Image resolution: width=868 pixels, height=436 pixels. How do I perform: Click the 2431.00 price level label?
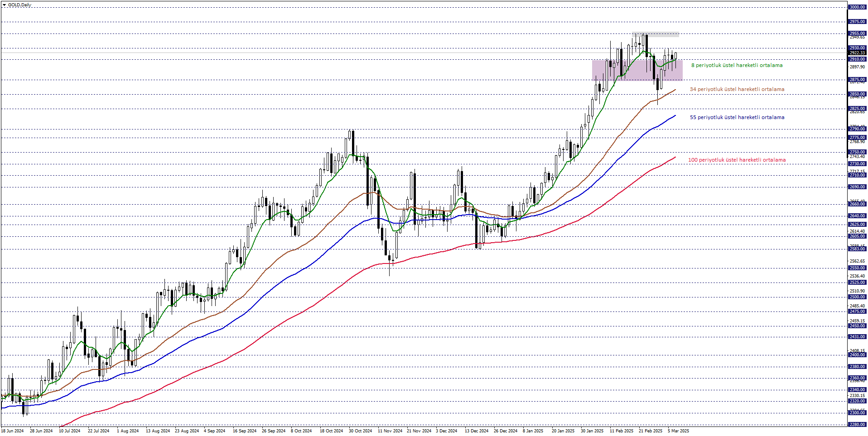(x=857, y=337)
